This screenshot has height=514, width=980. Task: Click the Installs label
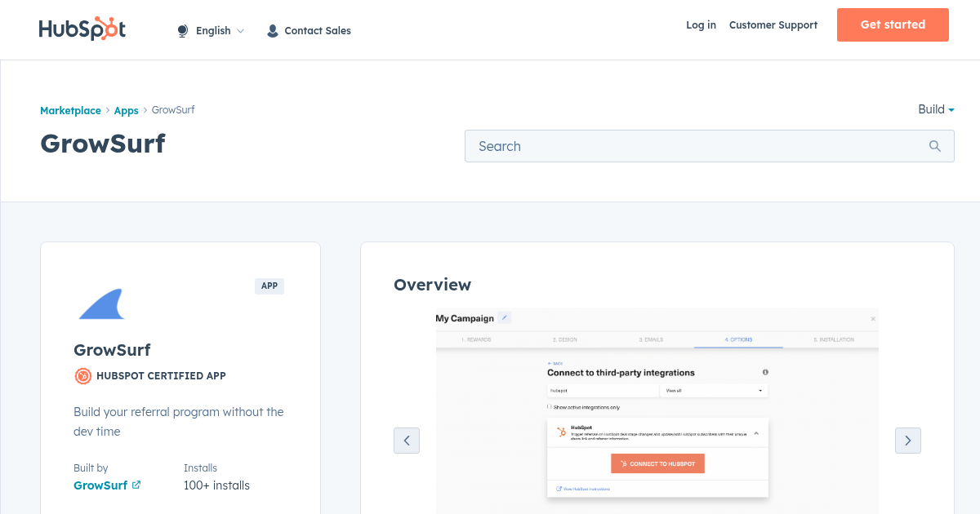pyautogui.click(x=200, y=468)
